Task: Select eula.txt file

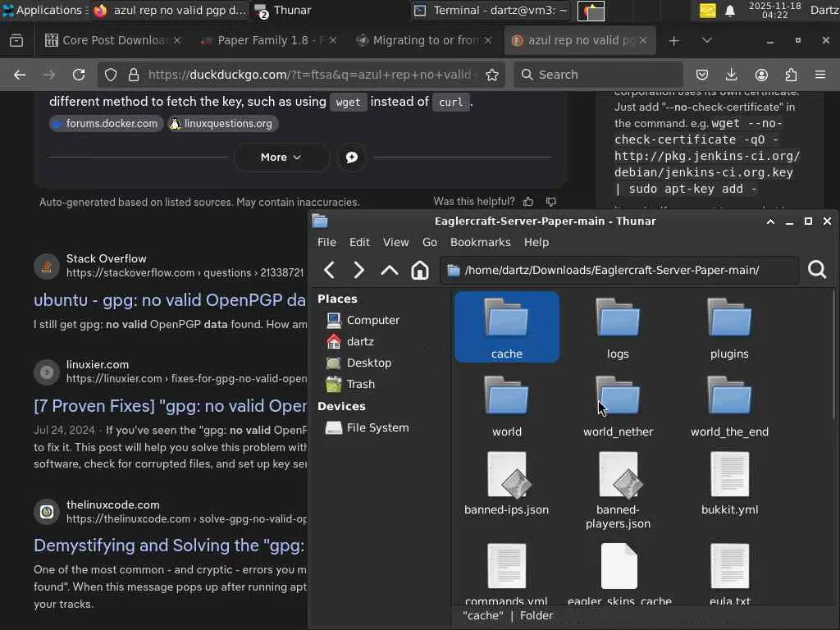Action: (729, 573)
